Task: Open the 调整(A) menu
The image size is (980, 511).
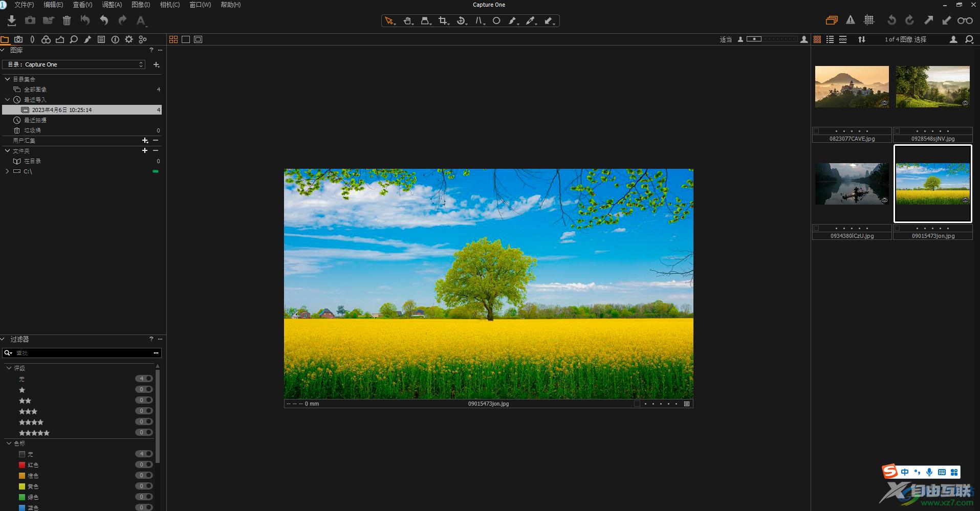Action: [112, 5]
